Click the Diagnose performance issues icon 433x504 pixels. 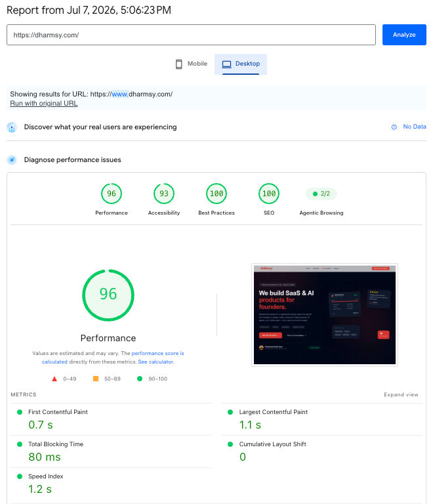point(12,159)
